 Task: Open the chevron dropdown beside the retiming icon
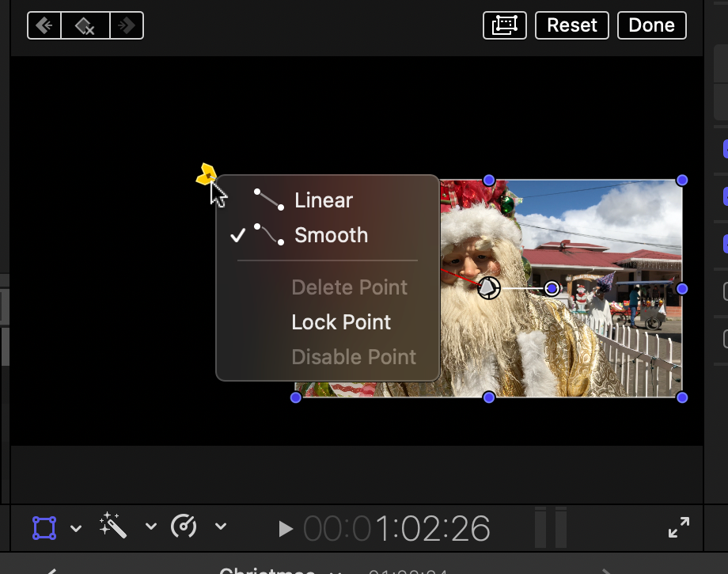click(x=221, y=526)
